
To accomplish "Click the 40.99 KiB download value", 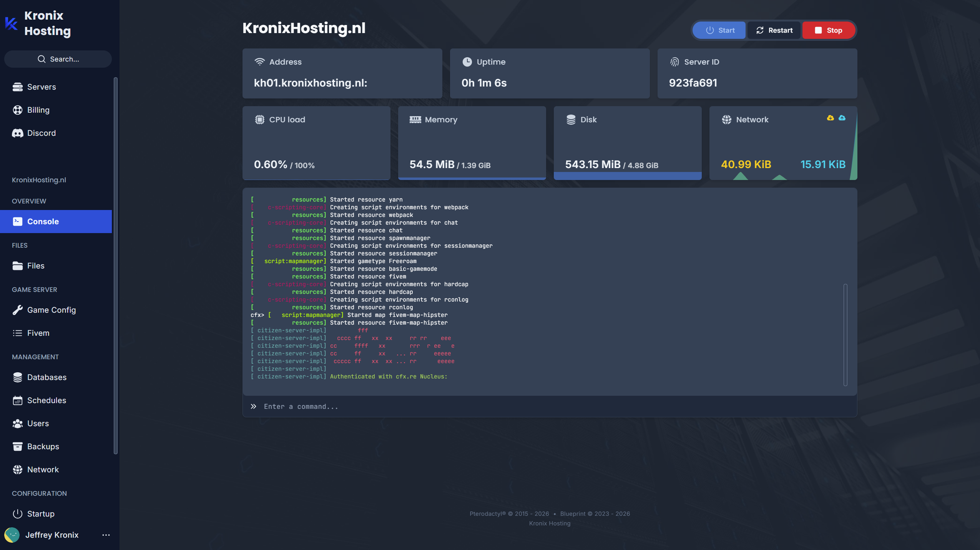I will 746,165.
